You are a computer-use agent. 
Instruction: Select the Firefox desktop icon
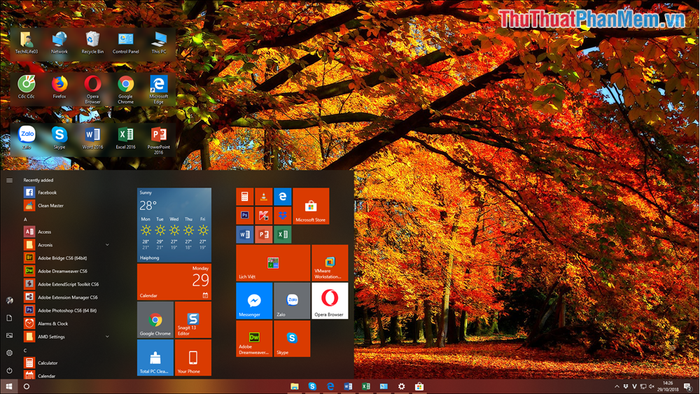[x=59, y=87]
